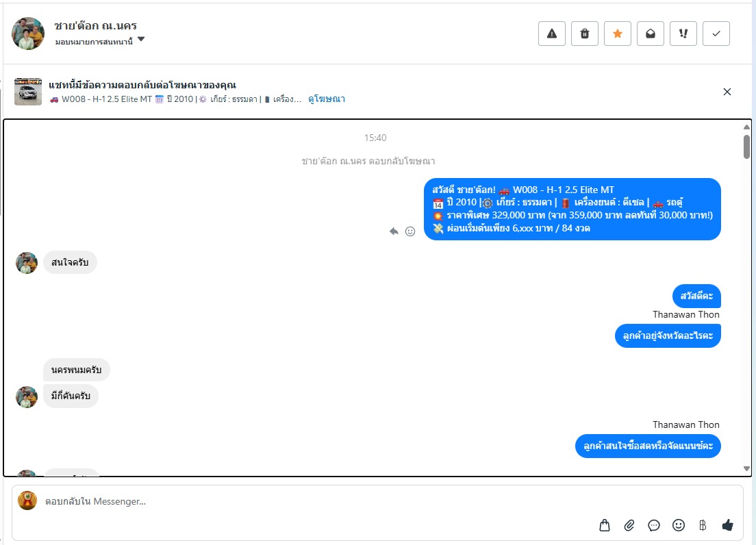The image size is (756, 545).
Task: Flag conversation as priority exclamation icon
Action: coord(683,34)
